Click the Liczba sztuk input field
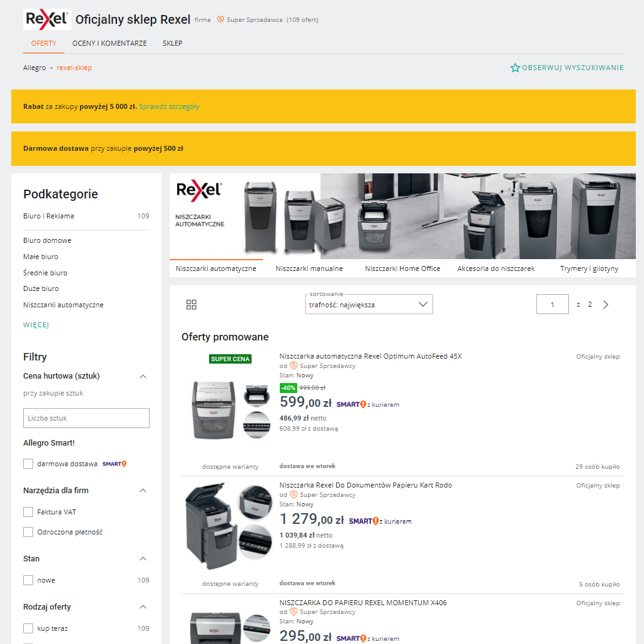644x644 pixels. click(86, 417)
